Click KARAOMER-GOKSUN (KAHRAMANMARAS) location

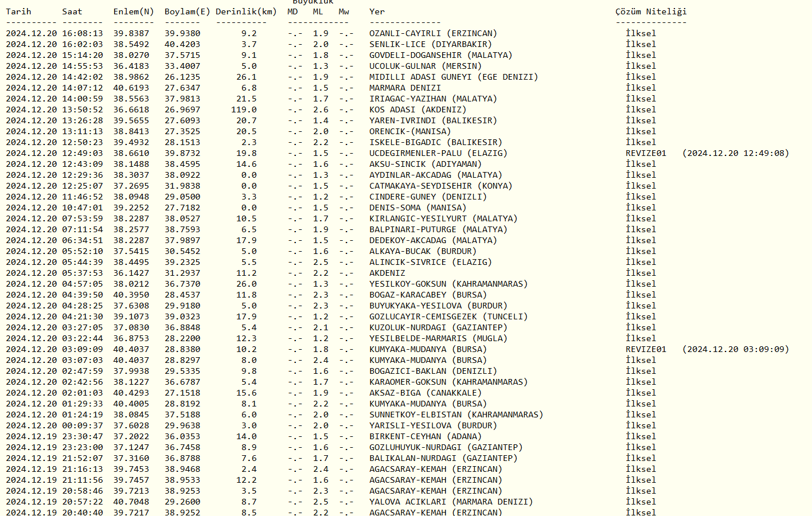coord(448,382)
